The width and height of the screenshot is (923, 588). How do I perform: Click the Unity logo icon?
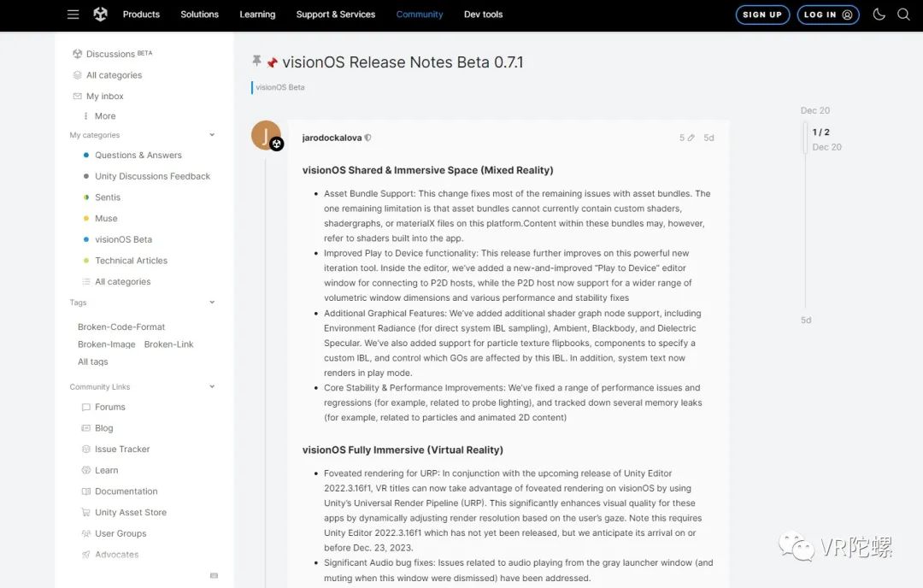[x=101, y=15]
